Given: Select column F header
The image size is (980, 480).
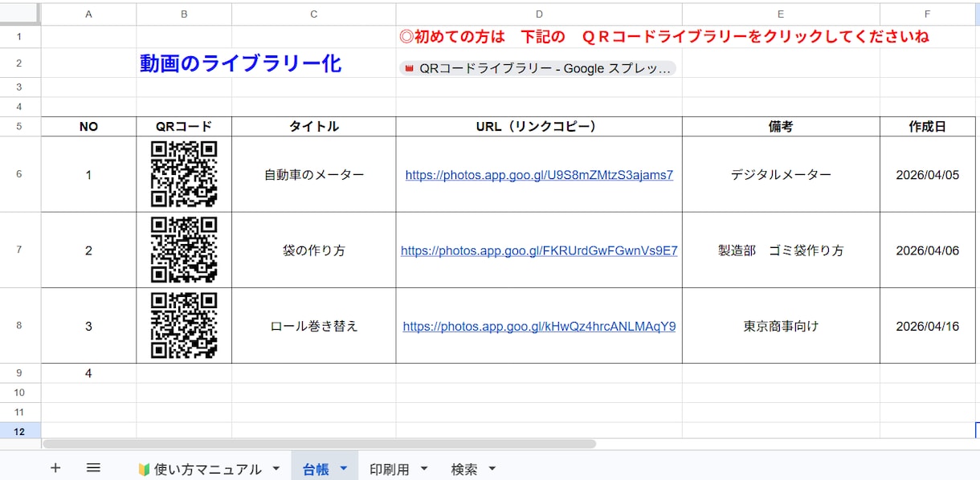Looking at the screenshot, I should click(928, 14).
